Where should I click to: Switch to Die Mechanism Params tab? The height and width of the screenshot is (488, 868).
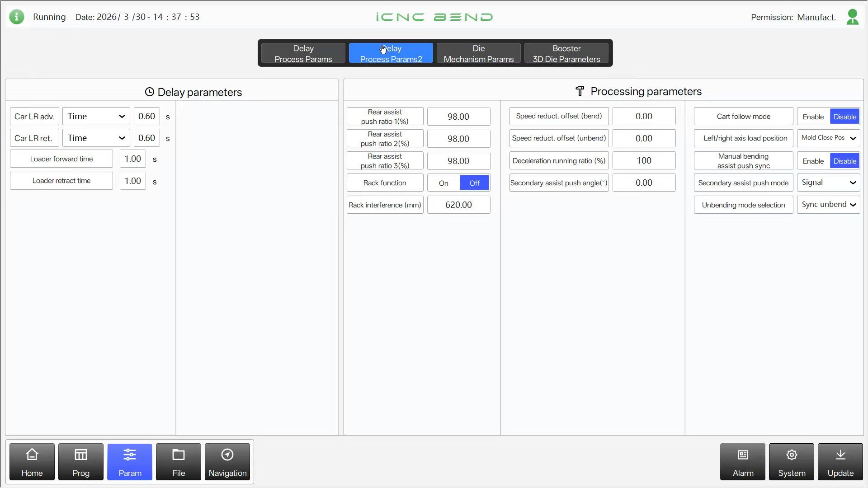pos(478,53)
